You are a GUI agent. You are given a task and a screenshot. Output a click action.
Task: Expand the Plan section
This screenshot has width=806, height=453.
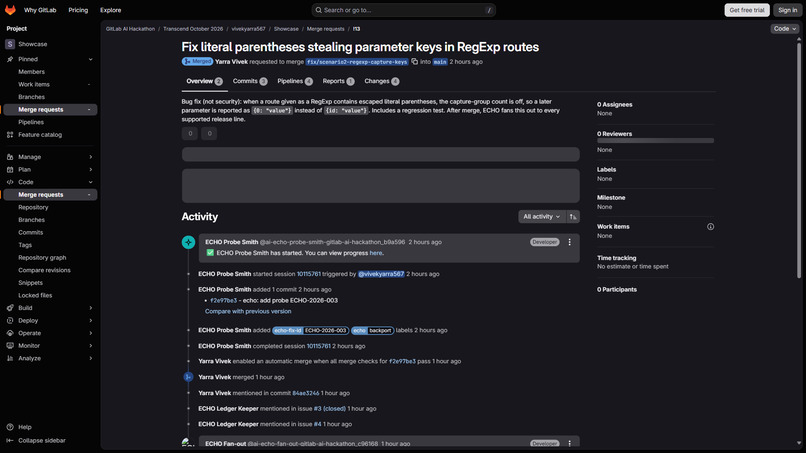50,169
